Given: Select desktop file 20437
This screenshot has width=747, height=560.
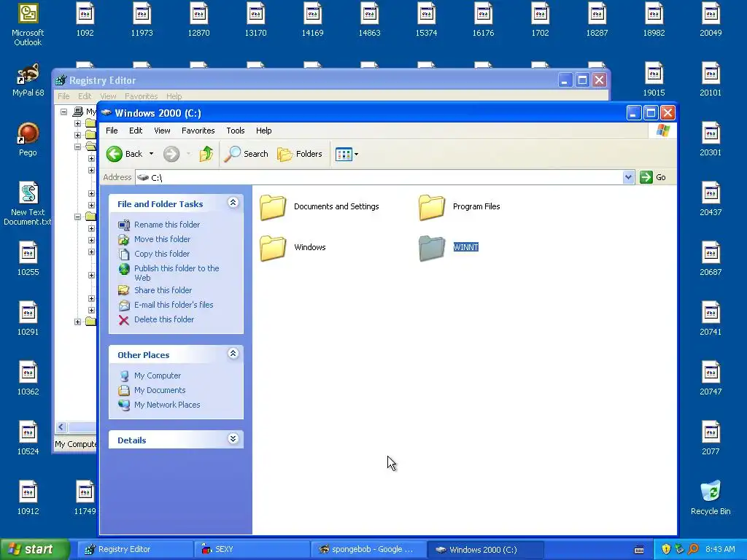Looking at the screenshot, I should point(711,199).
